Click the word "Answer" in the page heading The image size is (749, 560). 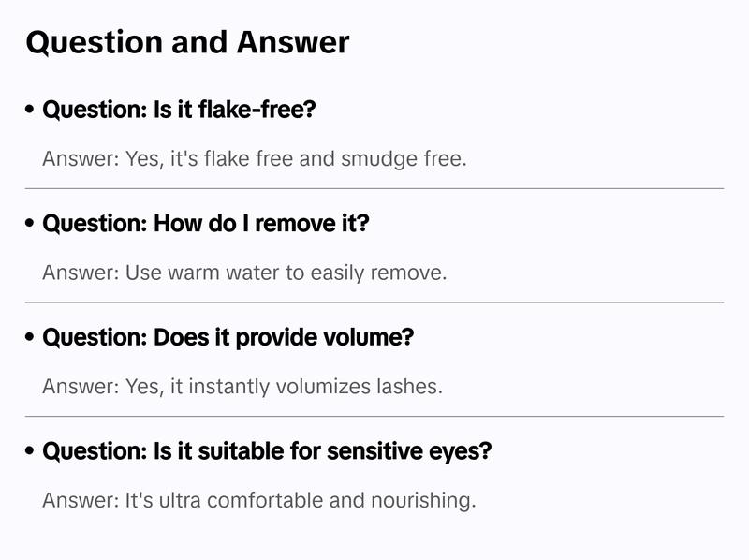pos(292,42)
